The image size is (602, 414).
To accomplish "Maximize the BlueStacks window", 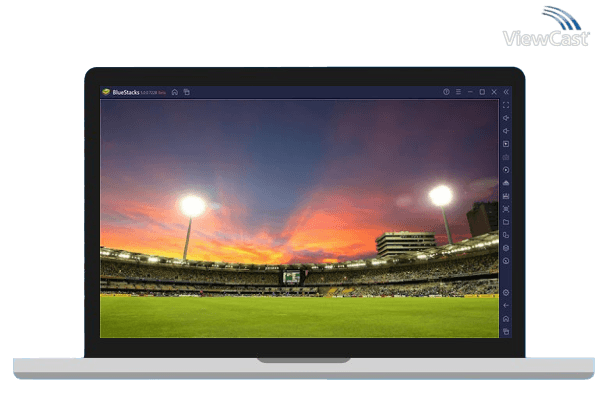I will coord(482,92).
